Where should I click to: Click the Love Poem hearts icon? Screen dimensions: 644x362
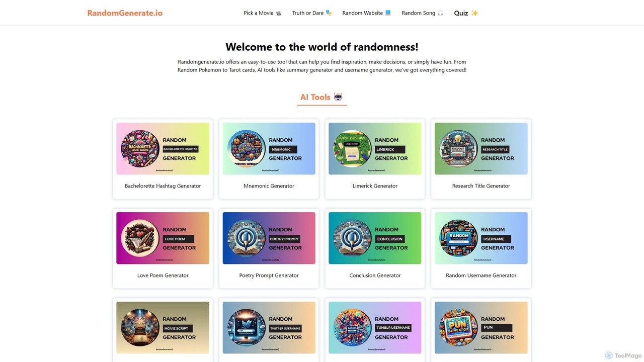point(140,238)
